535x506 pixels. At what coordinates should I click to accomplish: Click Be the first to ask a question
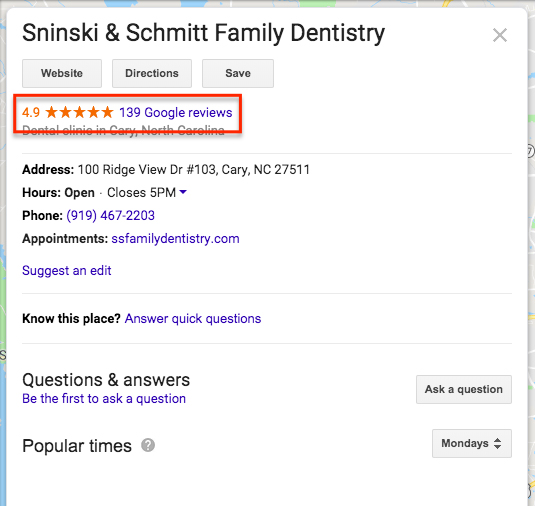point(104,399)
